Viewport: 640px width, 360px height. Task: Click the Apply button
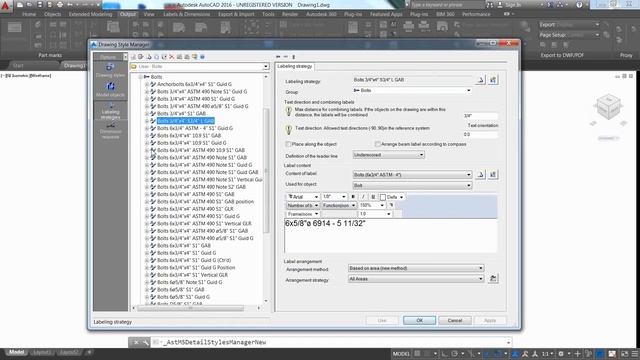pyautogui.click(x=490, y=320)
